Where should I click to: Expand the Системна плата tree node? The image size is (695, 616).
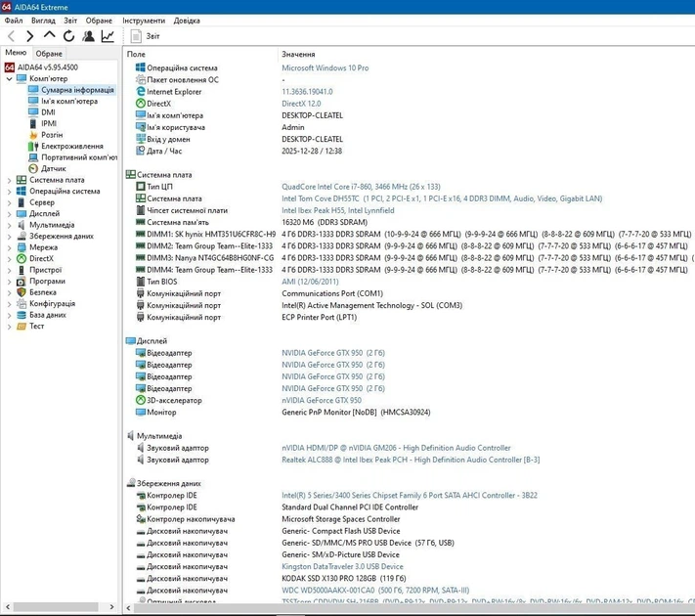[x=10, y=180]
